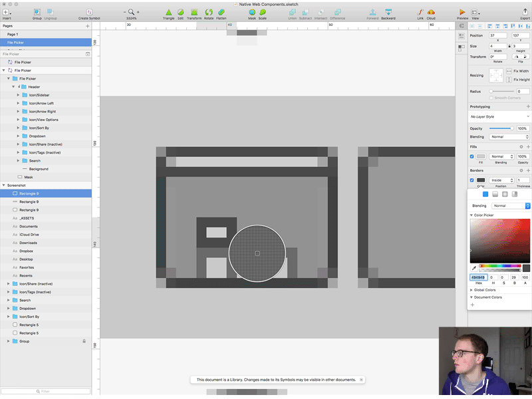The image size is (532, 399).
Task: Open Sketch Cloud from the toolbar
Action: point(430,11)
